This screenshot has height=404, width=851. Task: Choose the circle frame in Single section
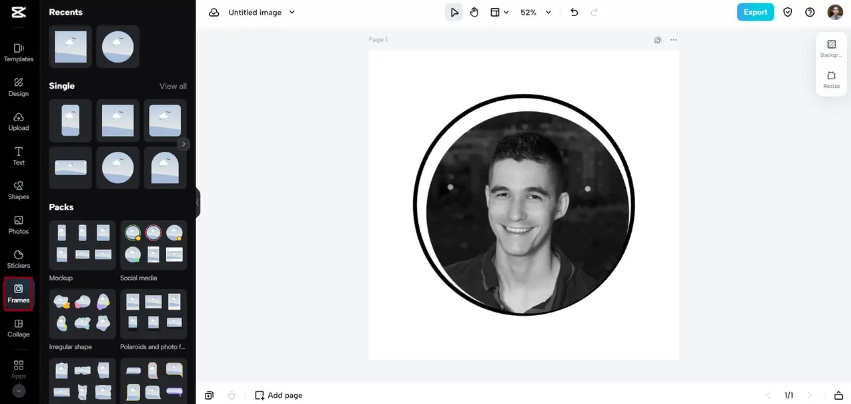pos(118,167)
